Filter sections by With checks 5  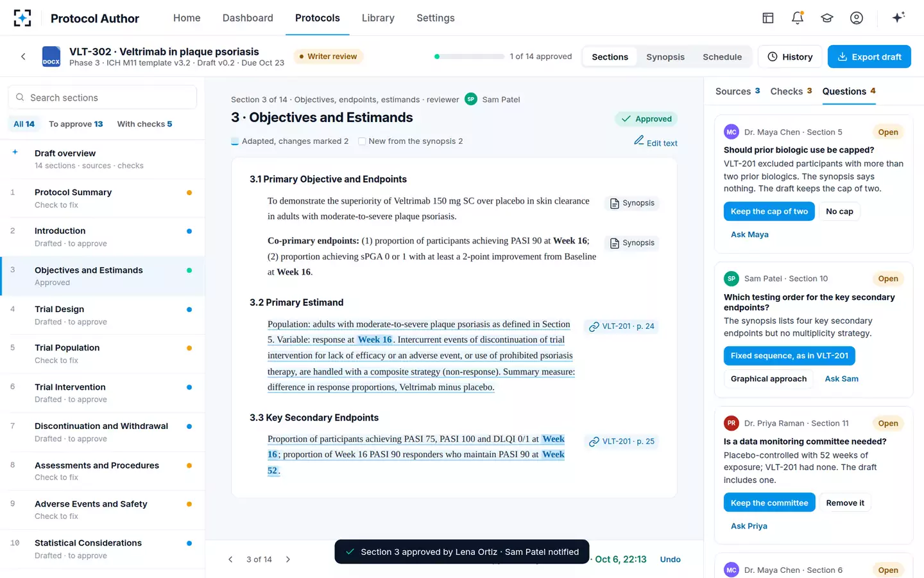tap(144, 124)
